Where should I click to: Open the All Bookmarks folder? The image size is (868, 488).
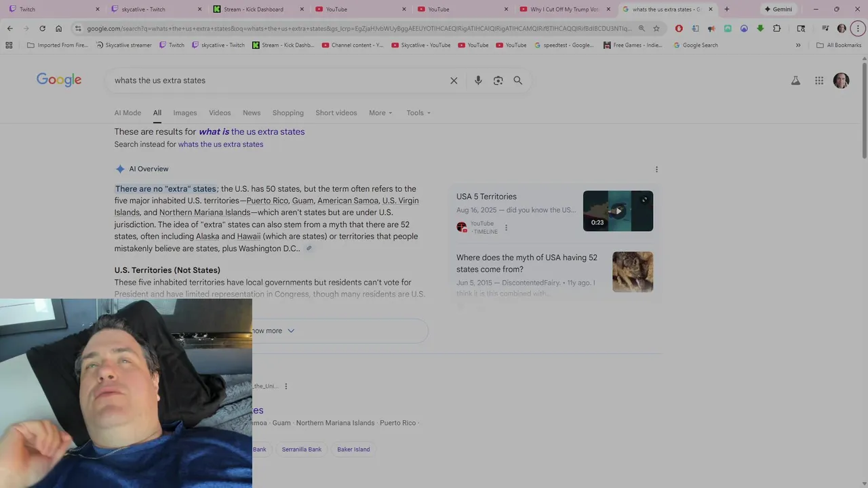click(839, 45)
